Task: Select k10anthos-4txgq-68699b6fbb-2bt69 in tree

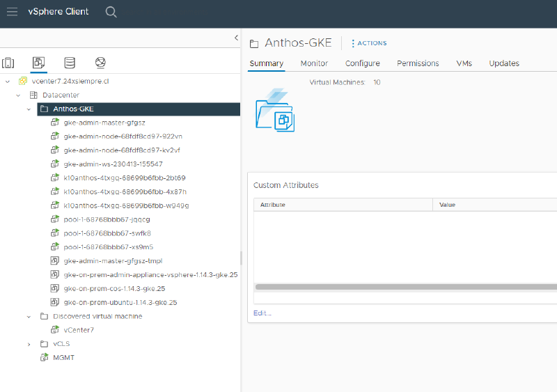Action: click(125, 178)
